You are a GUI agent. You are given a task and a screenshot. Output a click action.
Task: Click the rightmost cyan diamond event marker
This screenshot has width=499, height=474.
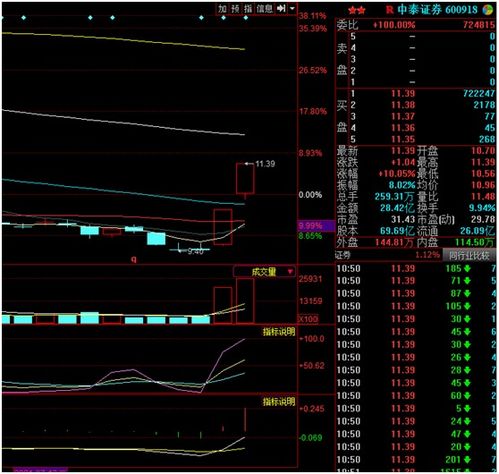[x=246, y=18]
